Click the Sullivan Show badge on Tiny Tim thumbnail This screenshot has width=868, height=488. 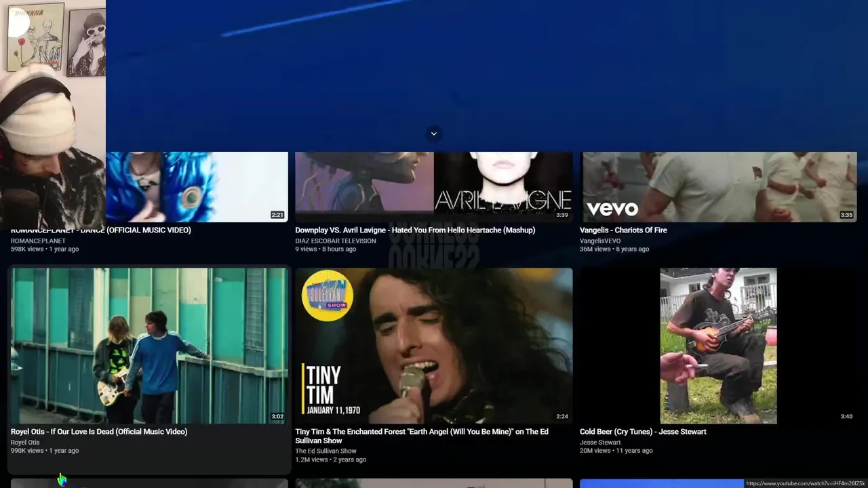(x=328, y=296)
